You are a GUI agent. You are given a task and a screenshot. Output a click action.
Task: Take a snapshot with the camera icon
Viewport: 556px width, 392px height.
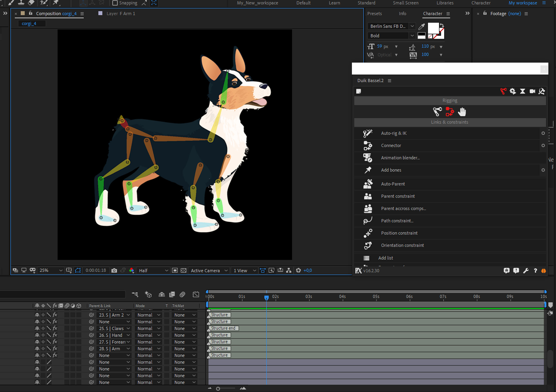coord(114,270)
